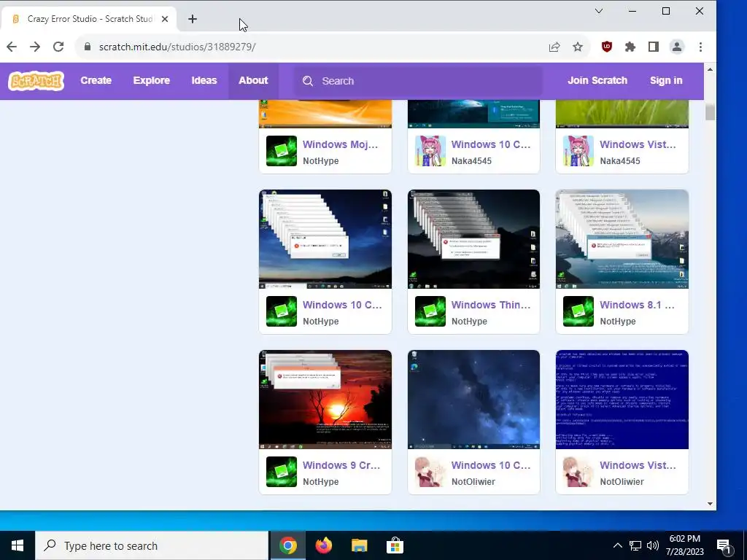The image size is (747, 560).
Task: Click the Scratch logo
Action: pos(36,81)
